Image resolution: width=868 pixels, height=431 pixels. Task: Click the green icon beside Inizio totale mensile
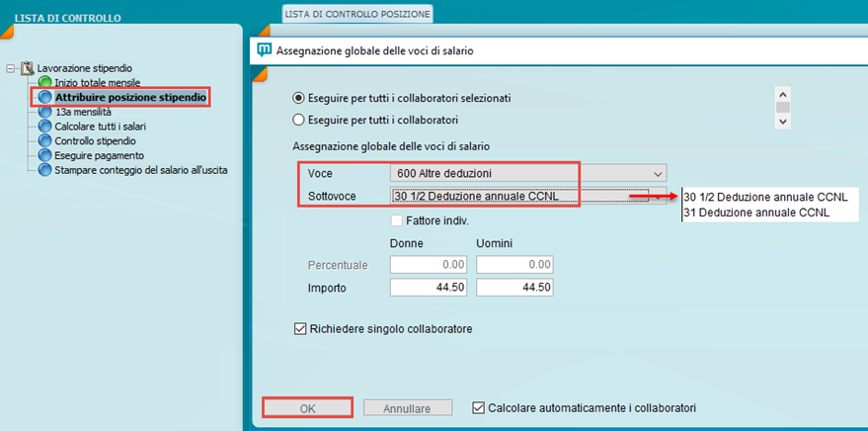click(44, 83)
